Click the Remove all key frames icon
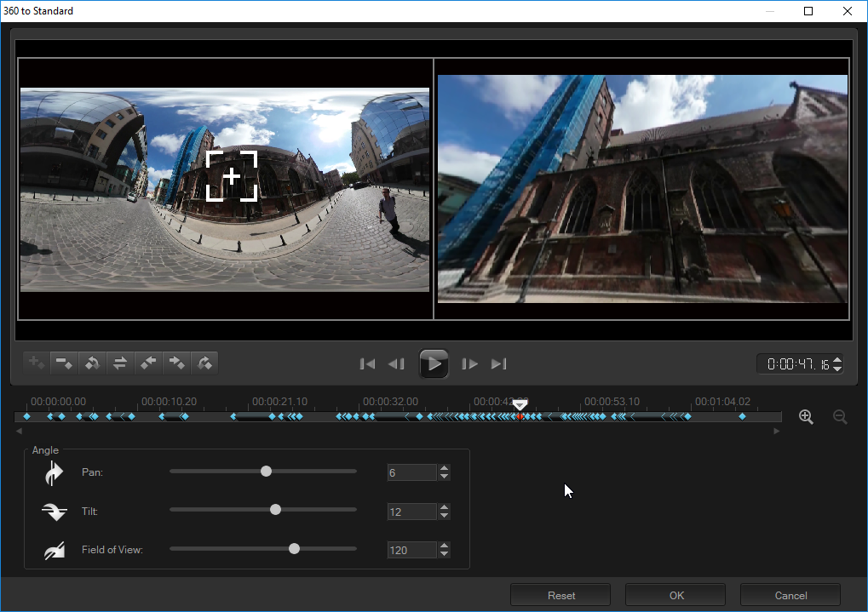868x612 pixels. pos(92,363)
